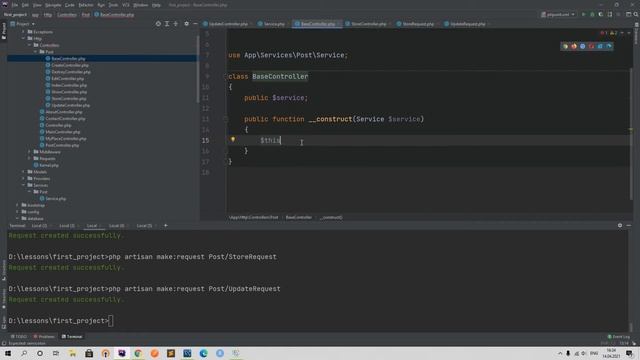
Task: Click the yellow lightbulb intention icon on line 15
Action: click(x=233, y=139)
